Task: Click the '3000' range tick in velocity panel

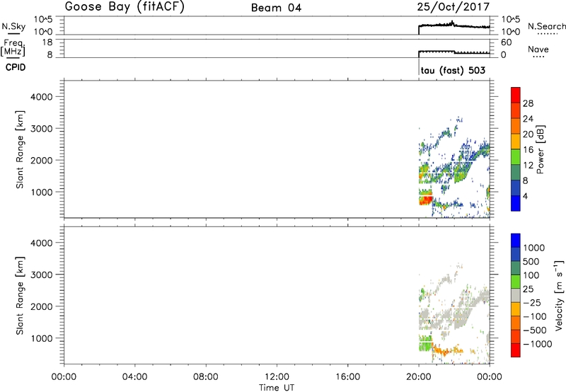Action: click(42, 275)
